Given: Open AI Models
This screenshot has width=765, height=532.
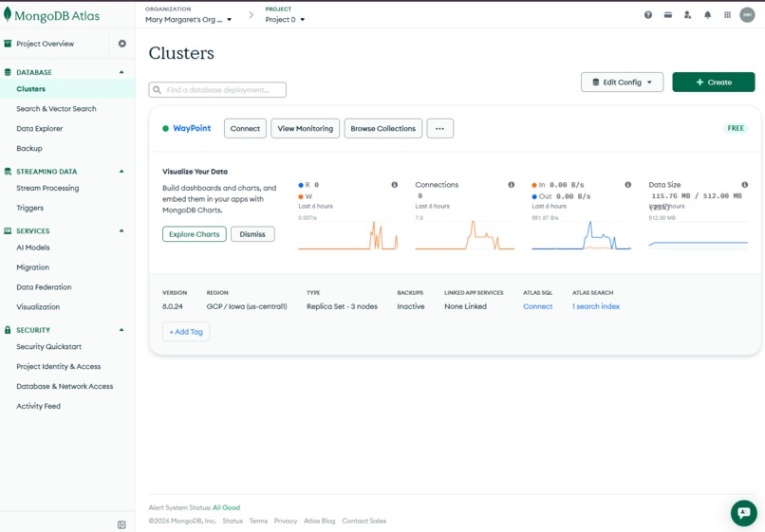Looking at the screenshot, I should point(33,248).
